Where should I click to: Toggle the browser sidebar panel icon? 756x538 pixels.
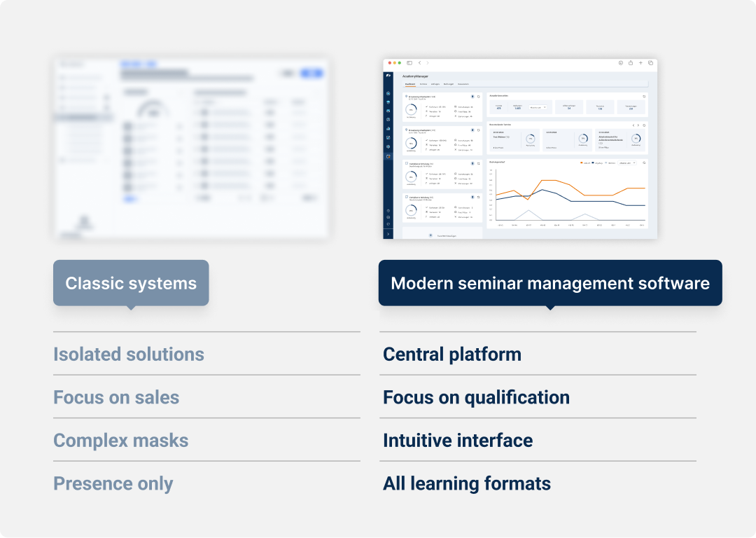[409, 63]
